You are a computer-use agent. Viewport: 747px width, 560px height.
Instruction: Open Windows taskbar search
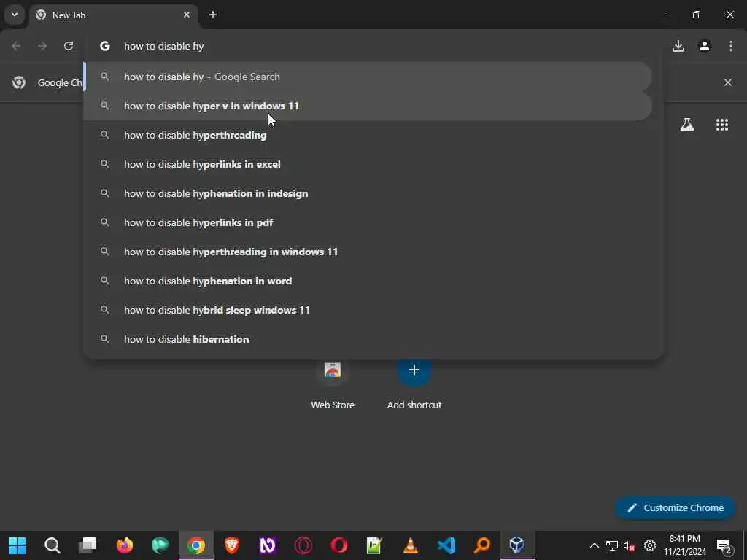coord(53,545)
